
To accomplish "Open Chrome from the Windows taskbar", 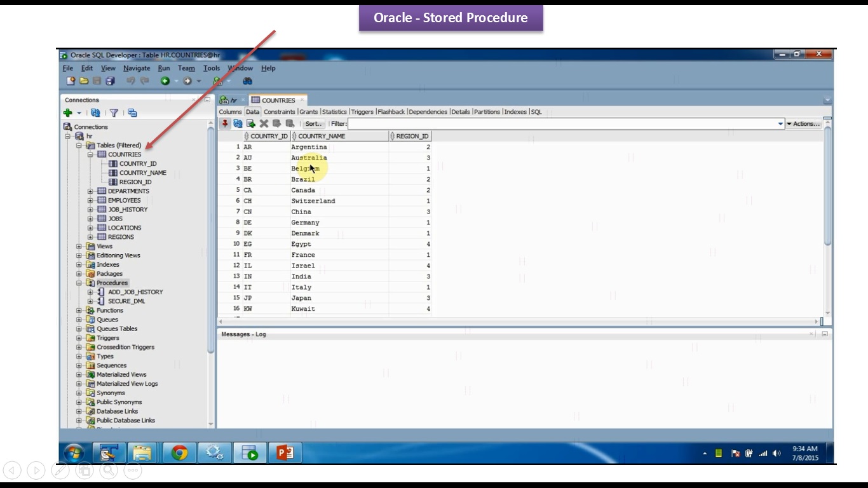I will [x=179, y=452].
